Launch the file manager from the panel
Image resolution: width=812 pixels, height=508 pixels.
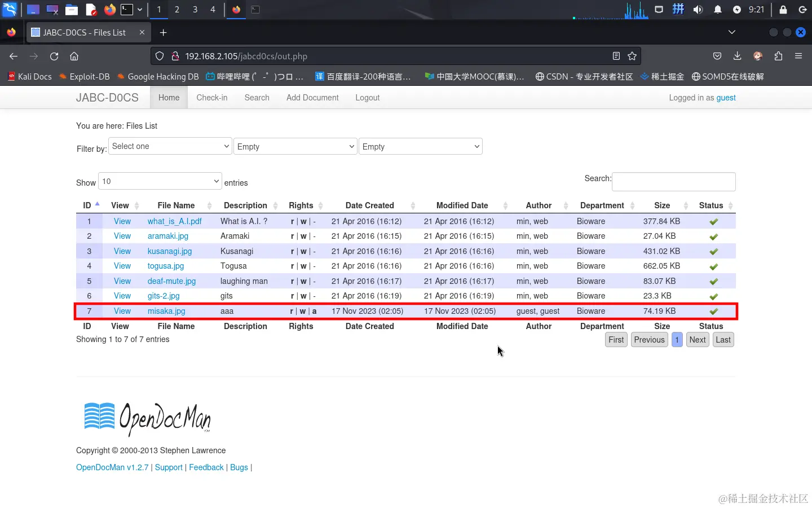[72, 10]
